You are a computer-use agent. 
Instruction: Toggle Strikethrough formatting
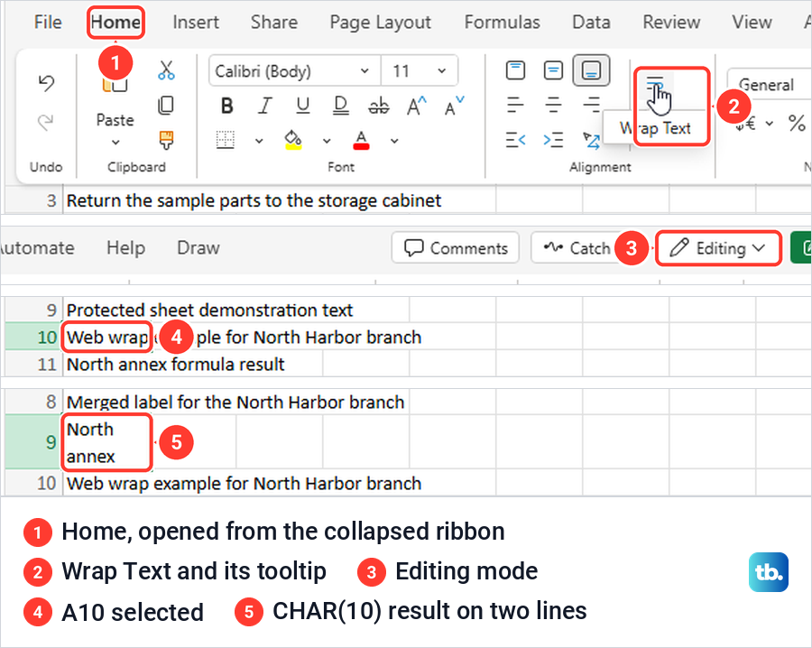pos(379,106)
